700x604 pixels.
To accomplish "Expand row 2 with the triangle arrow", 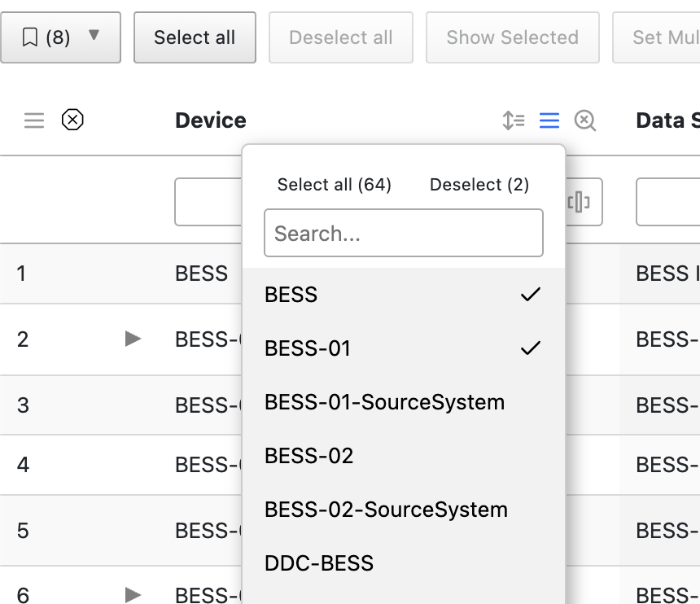I will click(133, 339).
